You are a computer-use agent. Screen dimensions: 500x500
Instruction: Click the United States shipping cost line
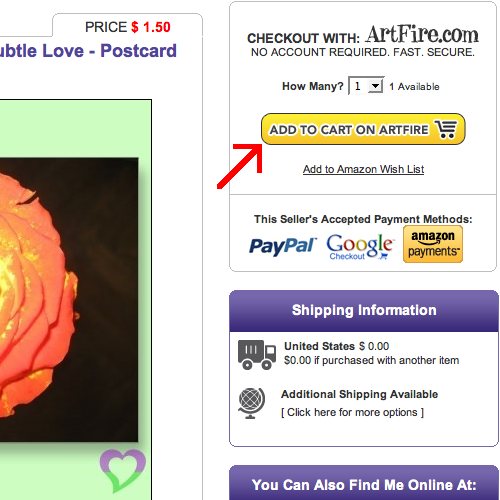click(336, 346)
